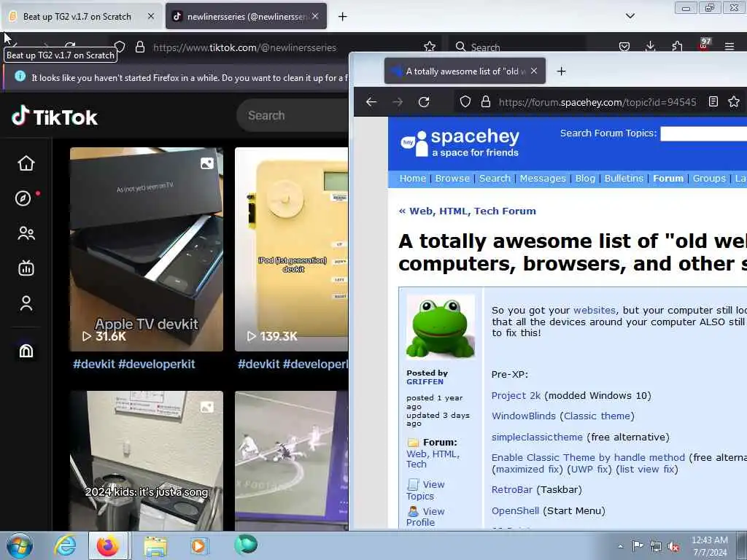This screenshot has width=747, height=560.
Task: Open Blog in spacehey nav bar
Action: pyautogui.click(x=585, y=178)
